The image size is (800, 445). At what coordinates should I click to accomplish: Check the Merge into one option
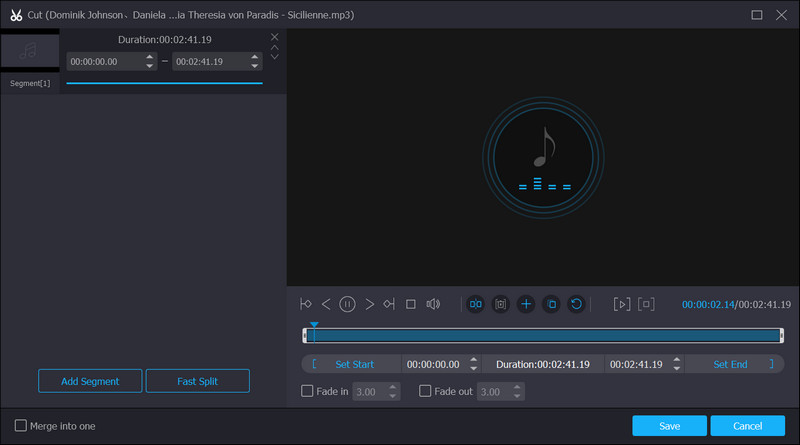[21, 426]
